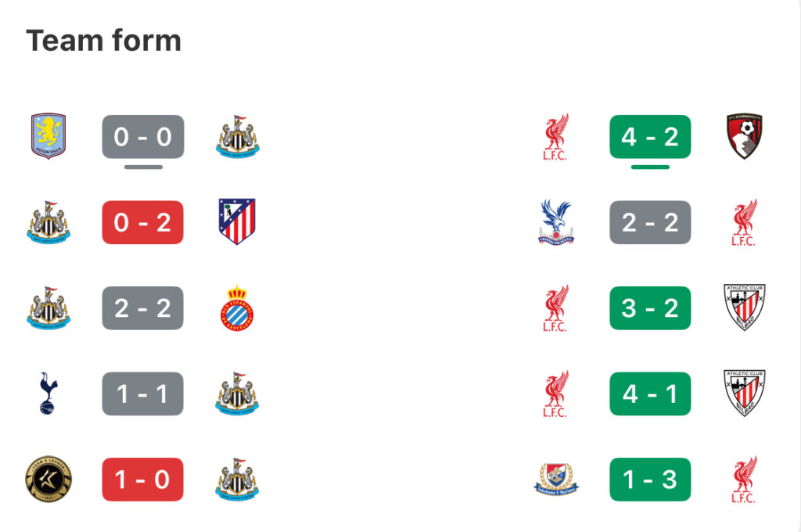
Task: Click the Crystal Palace eagle badge
Action: coord(556,222)
